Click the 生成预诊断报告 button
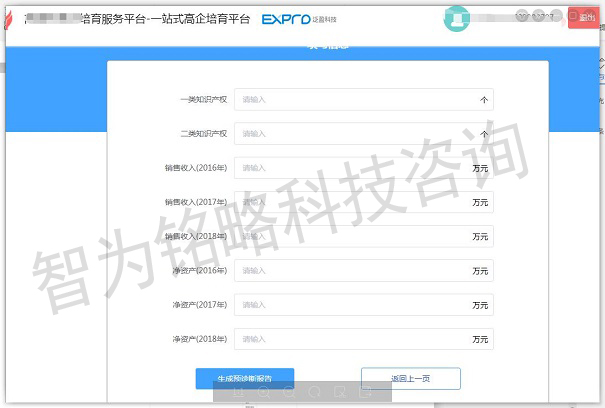 [245, 378]
